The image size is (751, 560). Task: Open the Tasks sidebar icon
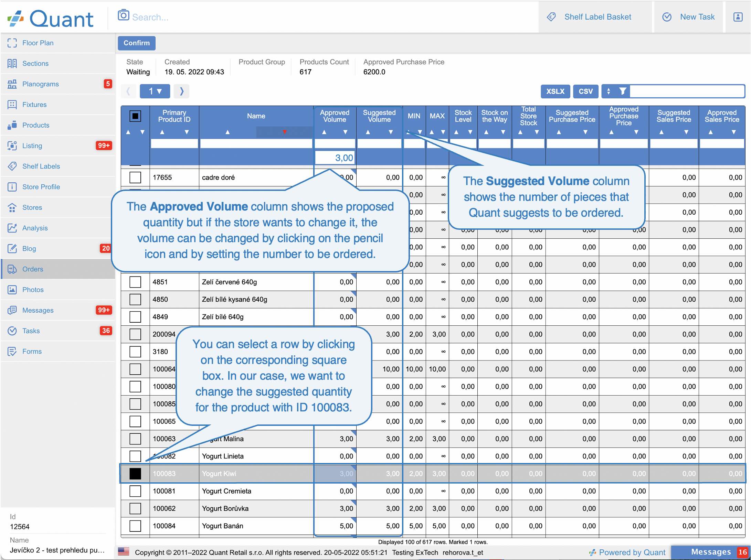click(12, 331)
